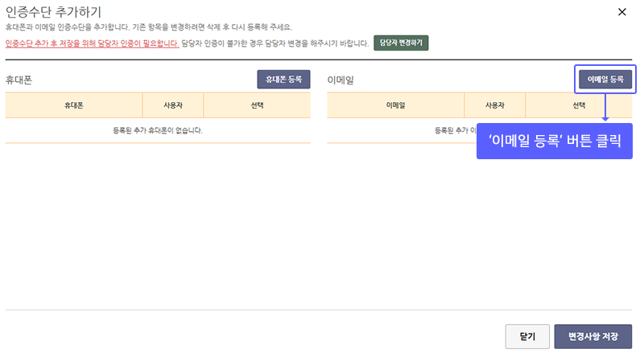Click the description line about 휴대폰과 이메일 인증수단
This screenshot has height=357, width=644.
click(149, 27)
